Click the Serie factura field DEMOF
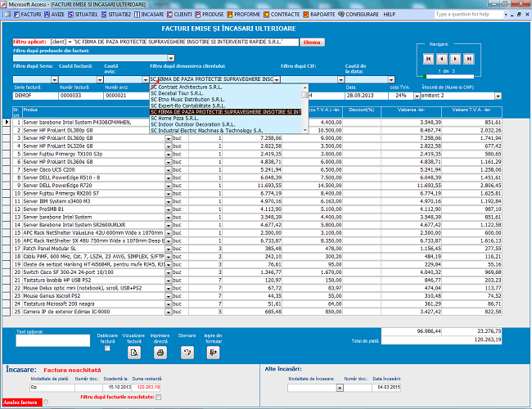Viewport: 532px width, 409px height. pos(36,96)
